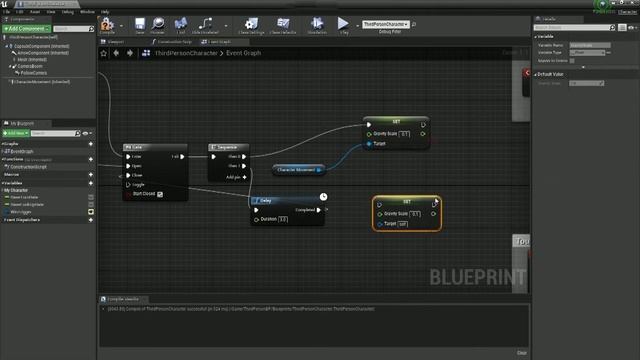Image resolution: width=640 pixels, height=360 pixels.
Task: Click the magnifier next to Debug Filter
Action: click(414, 24)
